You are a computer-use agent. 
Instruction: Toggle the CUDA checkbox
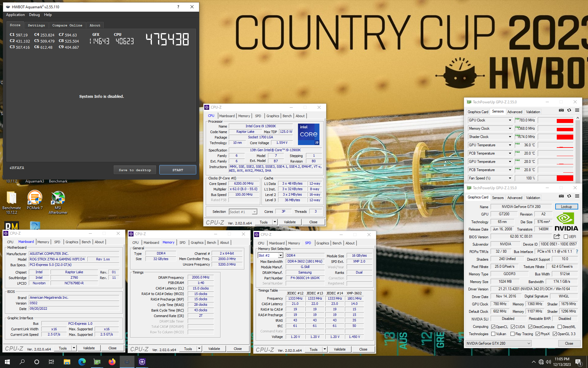click(x=513, y=327)
